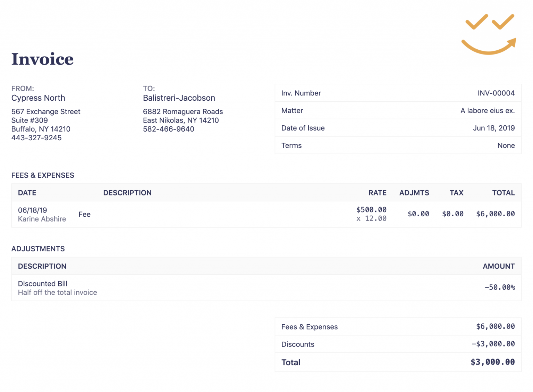Click the Terms value None

click(x=506, y=145)
